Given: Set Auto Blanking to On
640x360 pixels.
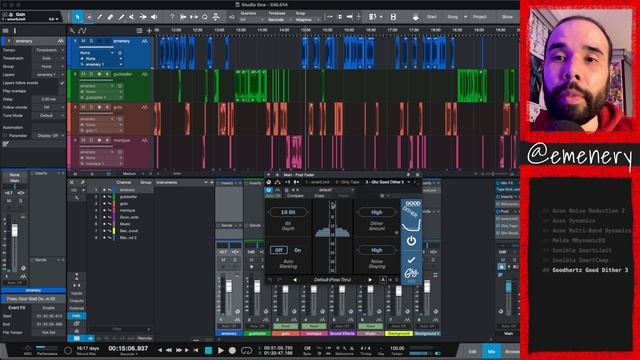Looking at the screenshot, I should pyautogui.click(x=298, y=250).
